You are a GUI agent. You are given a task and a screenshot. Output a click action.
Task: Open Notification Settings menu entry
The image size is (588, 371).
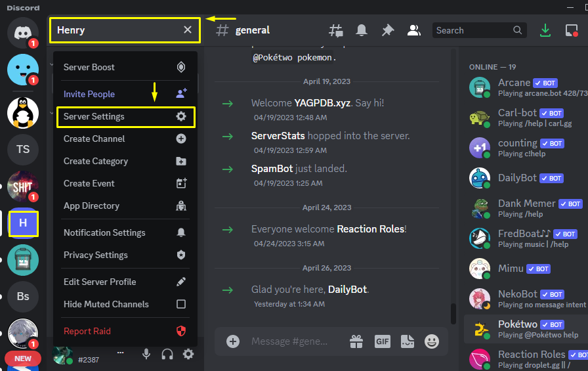pyautogui.click(x=125, y=232)
